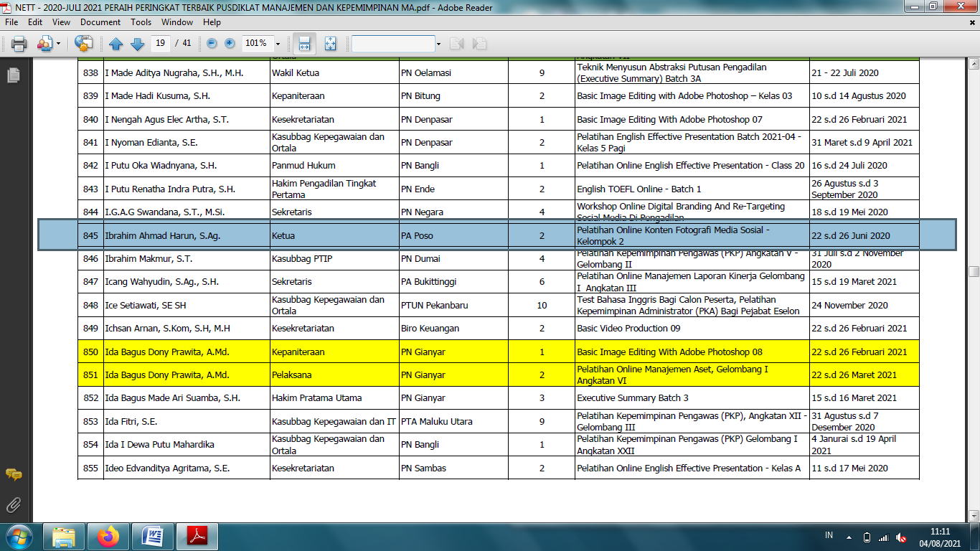Click the volume icon in system tray

pos(901,537)
